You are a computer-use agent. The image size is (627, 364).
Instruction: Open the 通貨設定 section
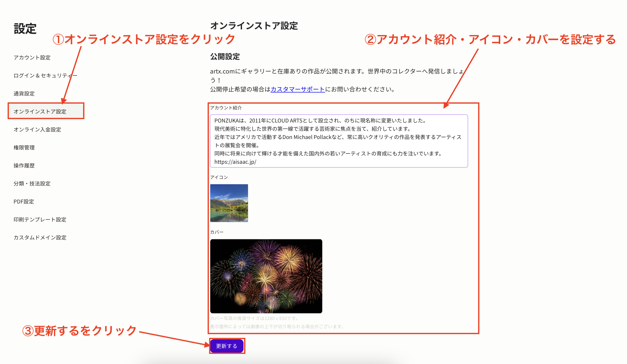[x=24, y=93]
